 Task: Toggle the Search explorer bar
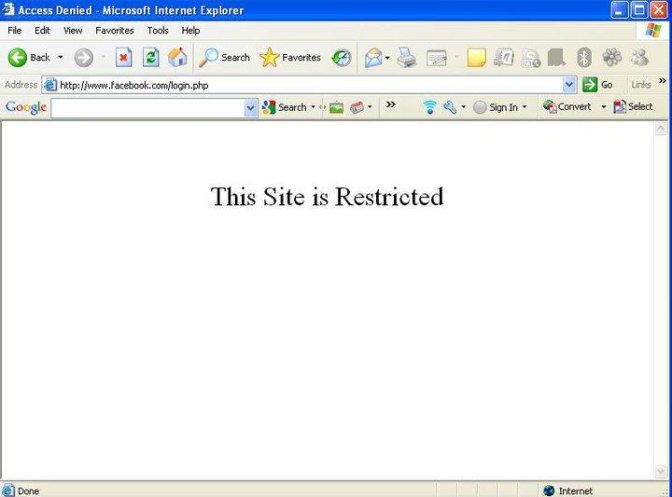pyautogui.click(x=224, y=57)
